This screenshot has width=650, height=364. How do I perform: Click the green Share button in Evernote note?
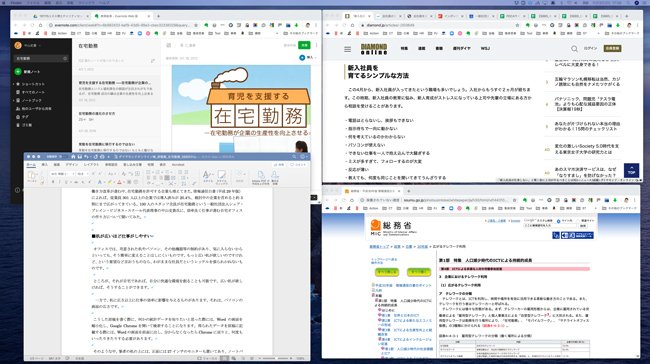pos(304,45)
